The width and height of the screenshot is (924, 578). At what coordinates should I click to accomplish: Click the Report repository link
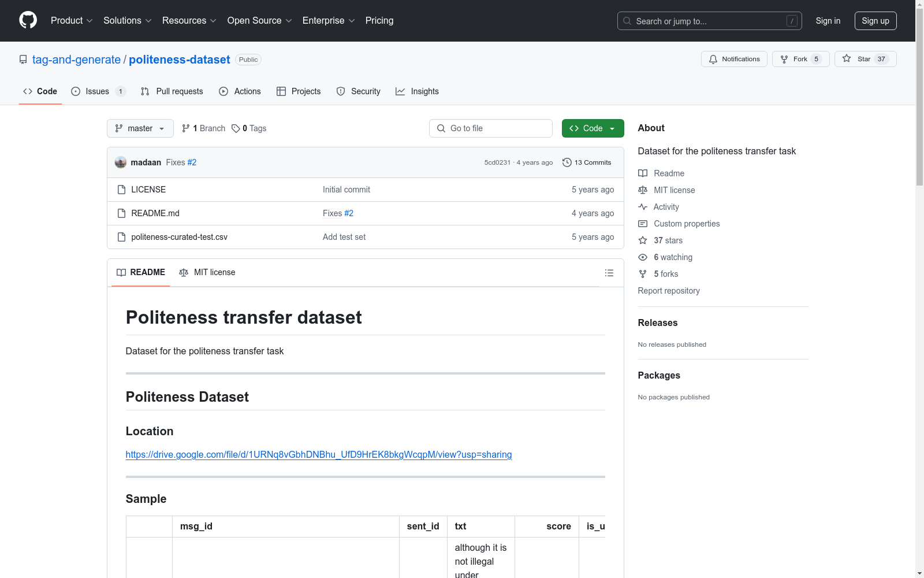[x=669, y=291]
